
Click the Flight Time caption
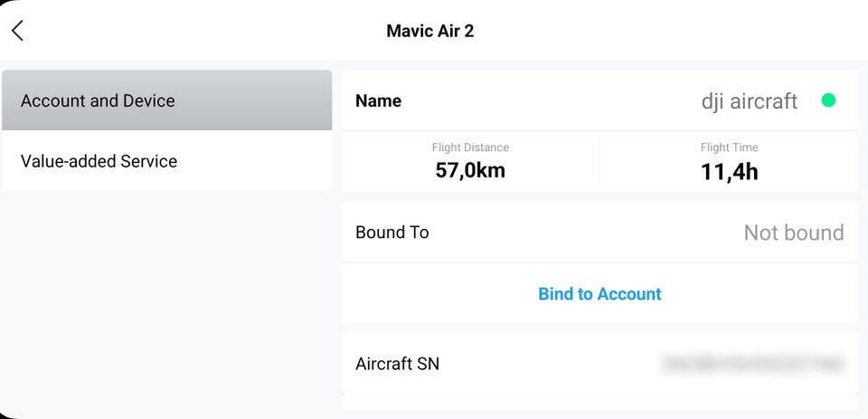(x=729, y=148)
